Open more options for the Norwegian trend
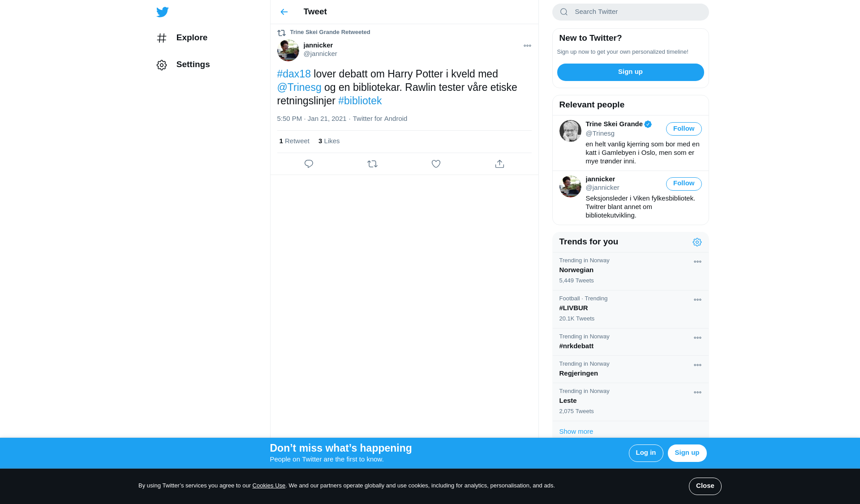 point(697,262)
